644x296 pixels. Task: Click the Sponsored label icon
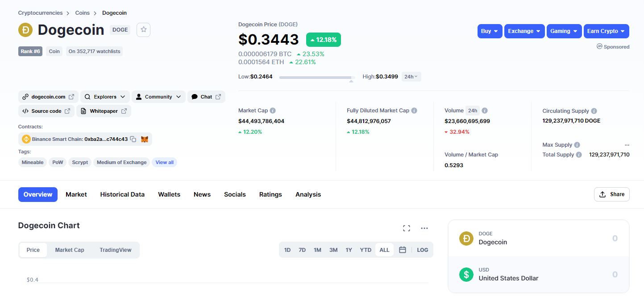(599, 46)
